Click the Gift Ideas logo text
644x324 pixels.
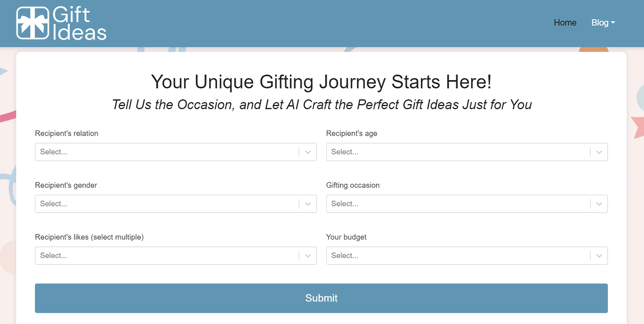(79, 23)
